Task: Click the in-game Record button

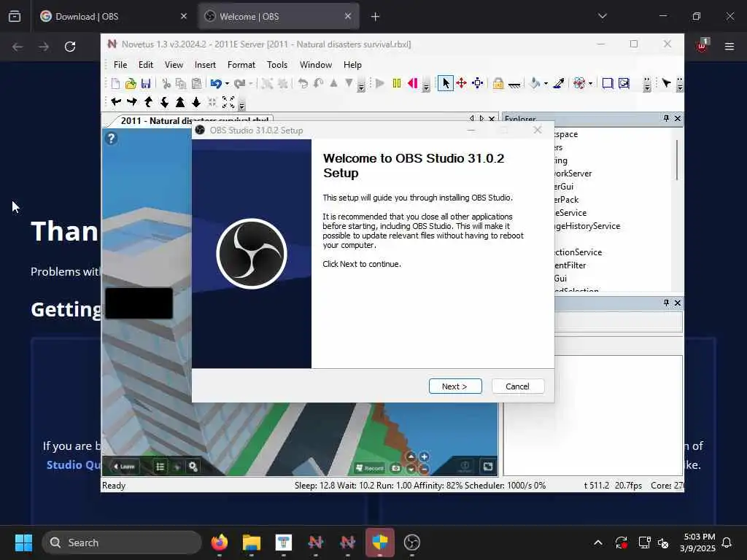Action: pyautogui.click(x=370, y=468)
